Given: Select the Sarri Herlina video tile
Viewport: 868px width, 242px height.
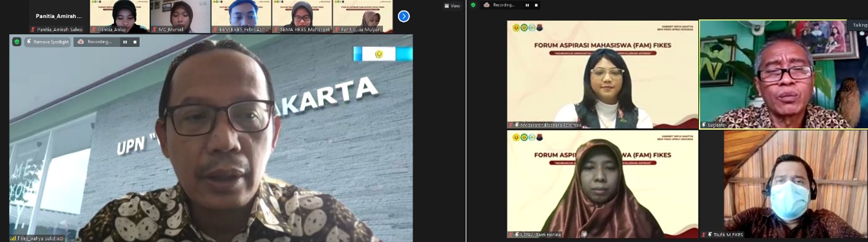Looking at the screenshot, I should click(602, 184).
